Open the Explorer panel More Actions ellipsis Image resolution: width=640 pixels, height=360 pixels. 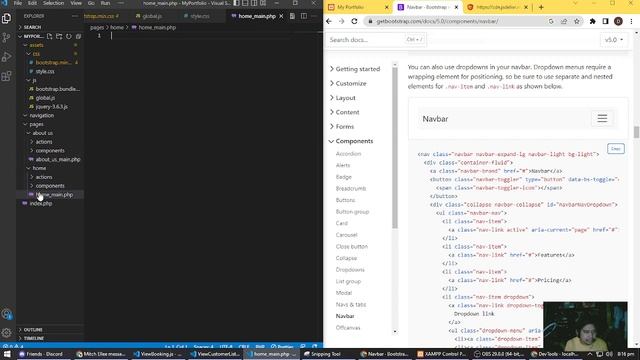(x=75, y=16)
